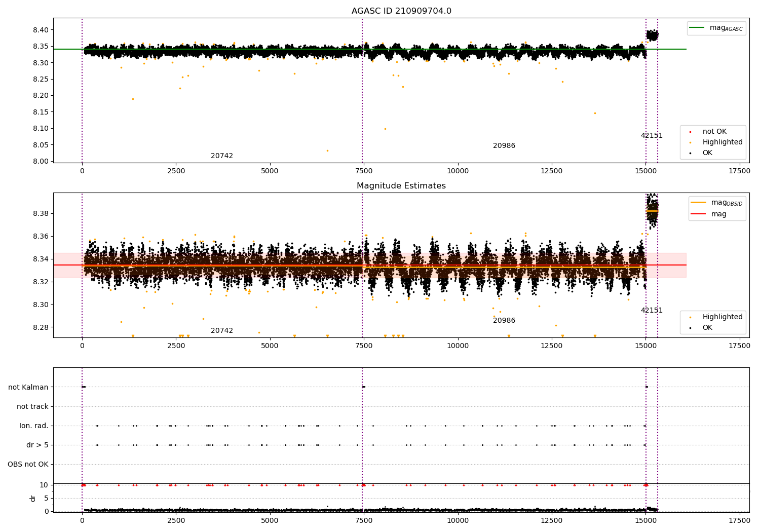Viewport: 760px width, 532px height.
Task: Click the 'not OK' red legend marker
Action: [x=690, y=132]
